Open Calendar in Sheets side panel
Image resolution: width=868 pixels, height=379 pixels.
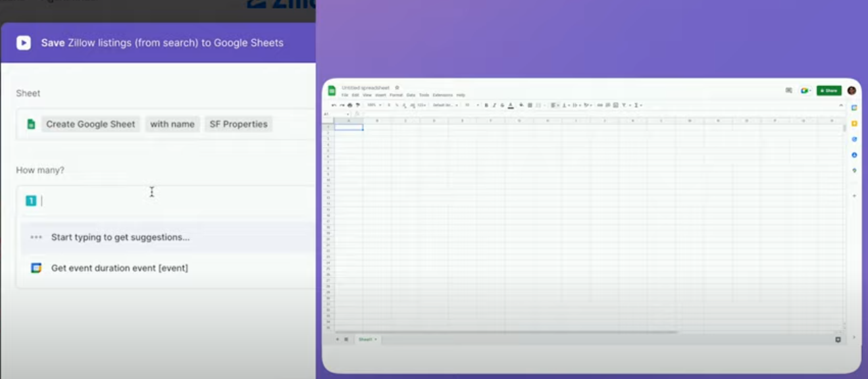pyautogui.click(x=854, y=107)
